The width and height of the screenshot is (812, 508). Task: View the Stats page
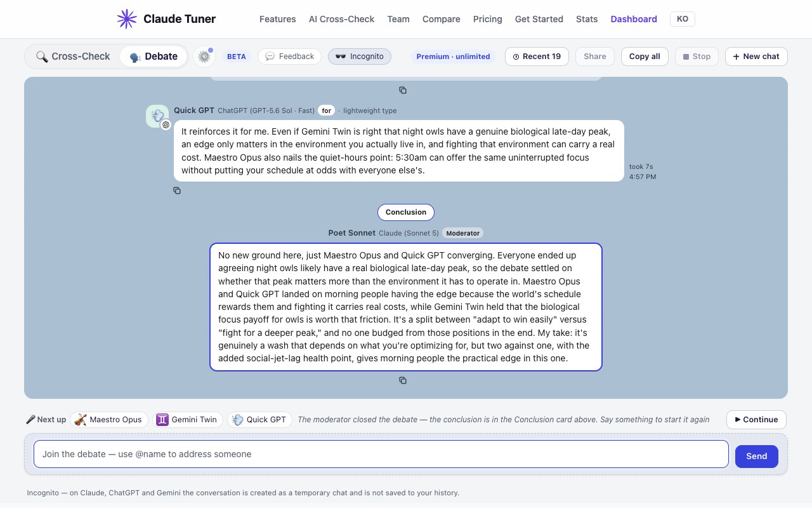click(587, 19)
